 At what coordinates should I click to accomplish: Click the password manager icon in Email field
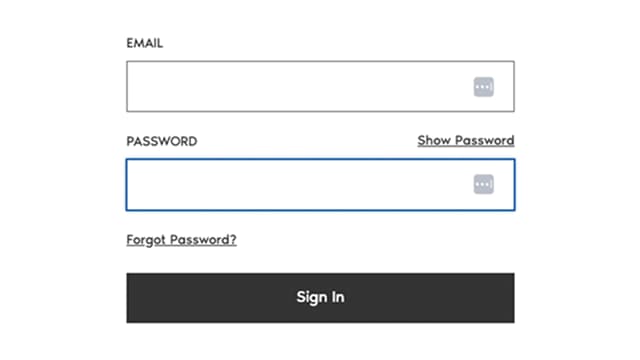tap(484, 87)
